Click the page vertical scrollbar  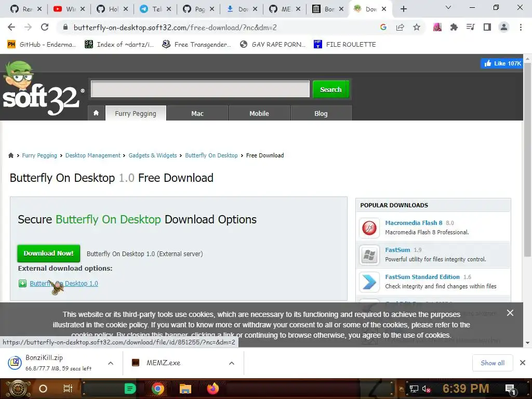(x=527, y=159)
